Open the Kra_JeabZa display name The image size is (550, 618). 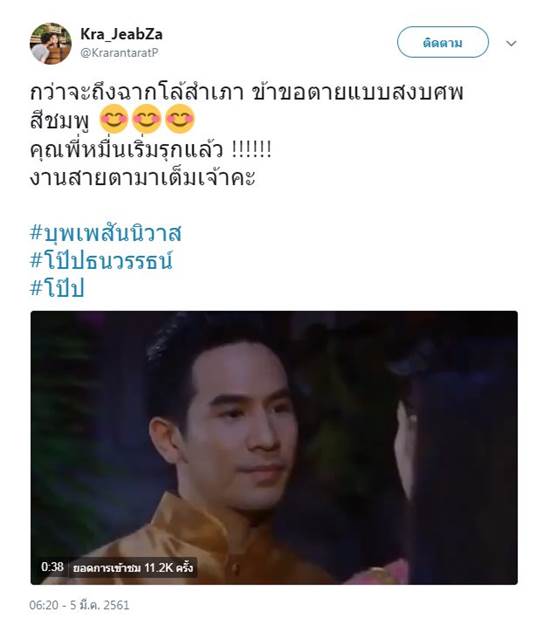[x=121, y=34]
